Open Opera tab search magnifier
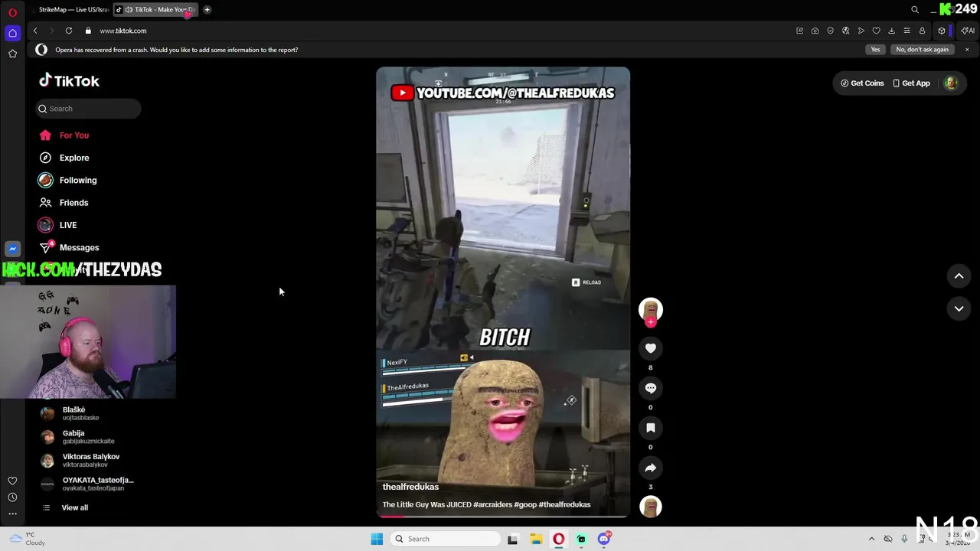This screenshot has height=551, width=980. 914,9
